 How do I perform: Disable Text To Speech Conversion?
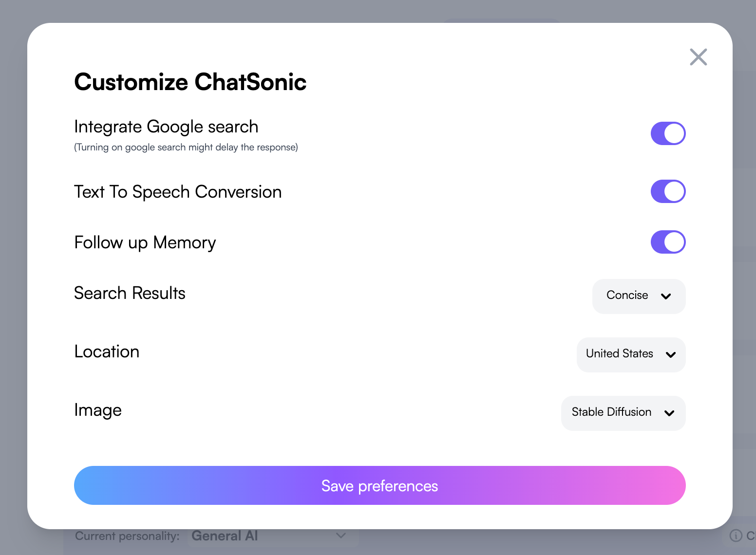pos(668,191)
